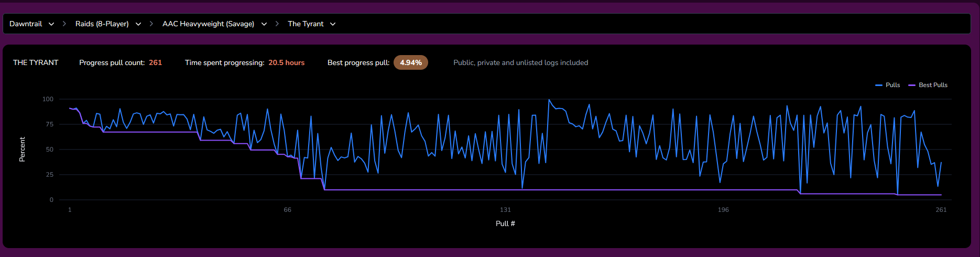This screenshot has width=980, height=257.
Task: Click the 4.94% best pull badge
Action: click(x=411, y=62)
